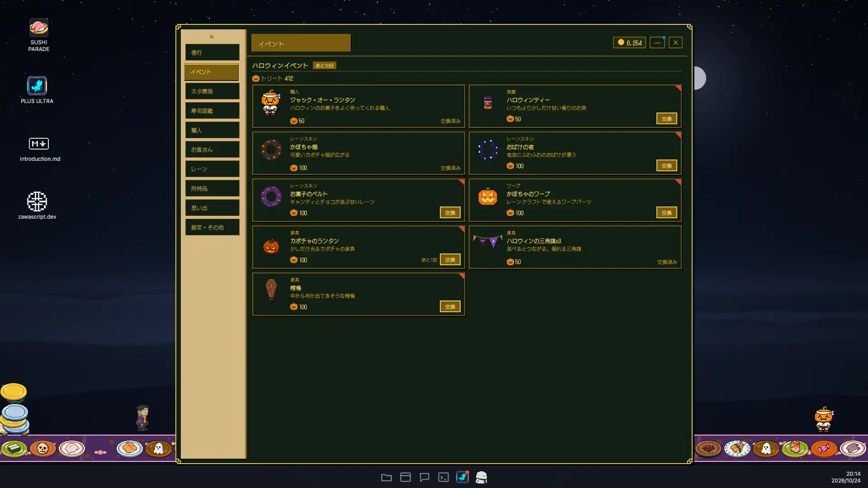868x488 pixels.
Task: Open the window icon in taskbar
Action: click(x=406, y=477)
